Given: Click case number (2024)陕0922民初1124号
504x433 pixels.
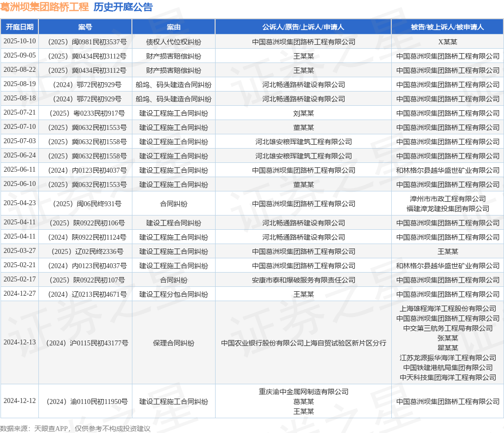Looking at the screenshot, I should pyautogui.click(x=87, y=237).
